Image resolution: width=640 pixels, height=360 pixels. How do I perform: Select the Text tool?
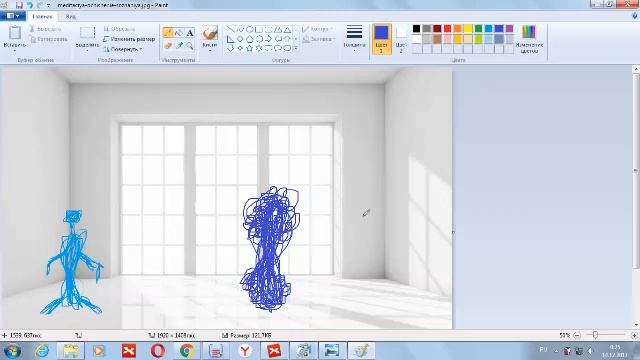190,33
